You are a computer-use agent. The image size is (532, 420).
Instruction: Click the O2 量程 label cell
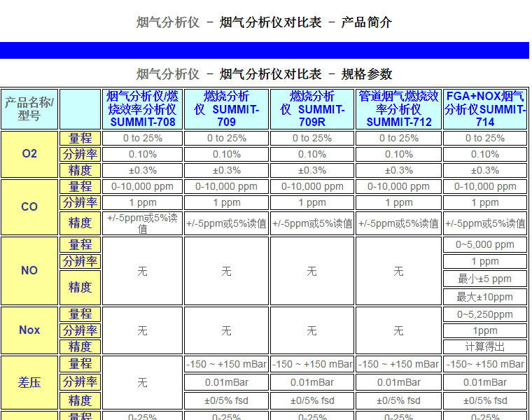pos(80,139)
